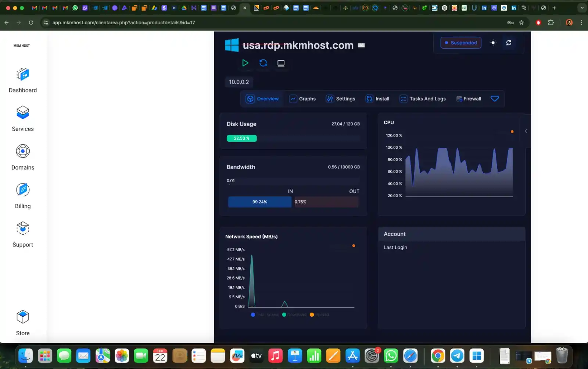Open Google Chrome from the Dock

pyautogui.click(x=438, y=356)
